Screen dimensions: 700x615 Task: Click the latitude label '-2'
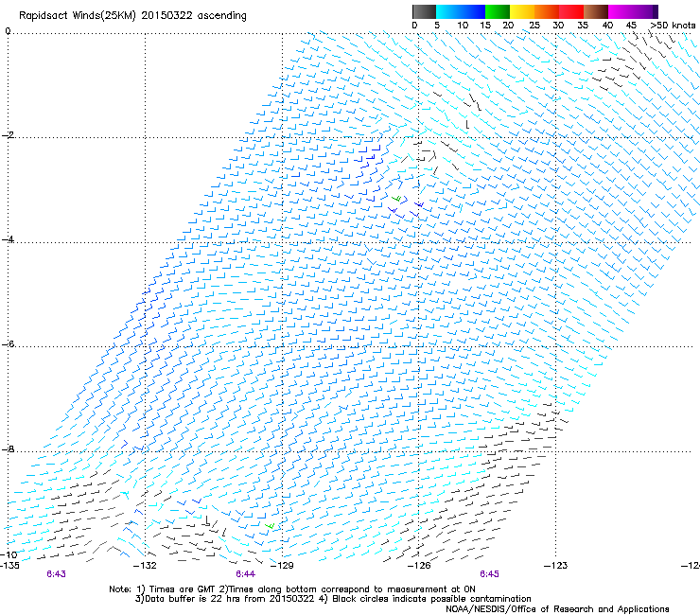pyautogui.click(x=8, y=135)
